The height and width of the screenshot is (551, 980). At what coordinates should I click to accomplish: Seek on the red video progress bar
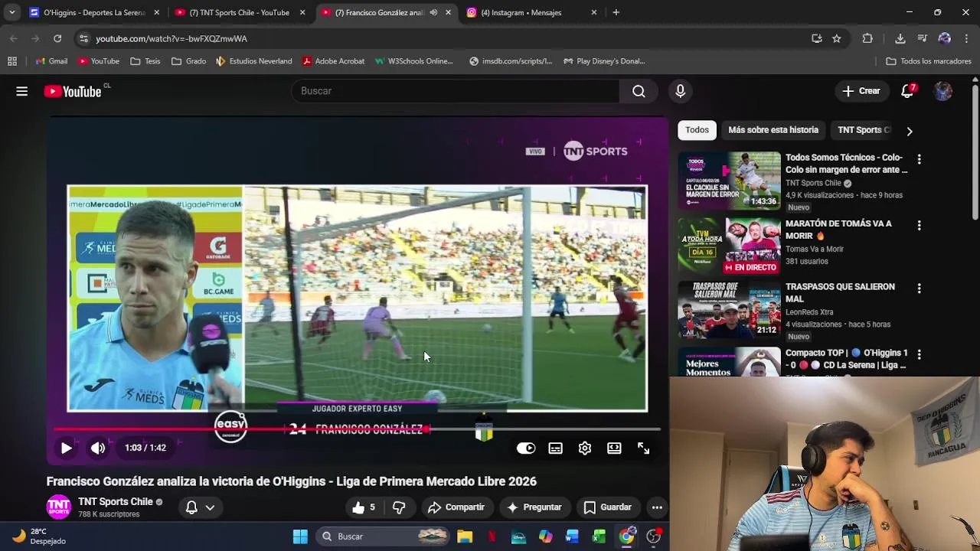358,429
